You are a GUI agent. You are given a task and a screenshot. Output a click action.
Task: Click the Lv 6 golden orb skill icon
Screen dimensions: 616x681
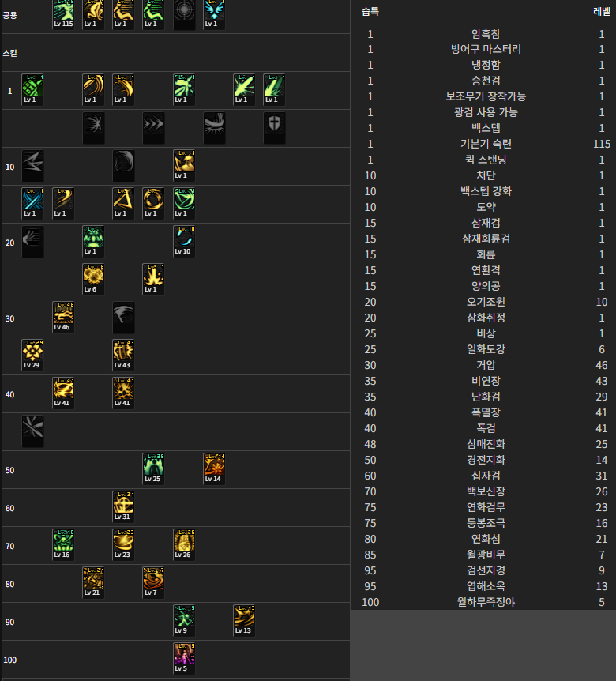tap(93, 279)
